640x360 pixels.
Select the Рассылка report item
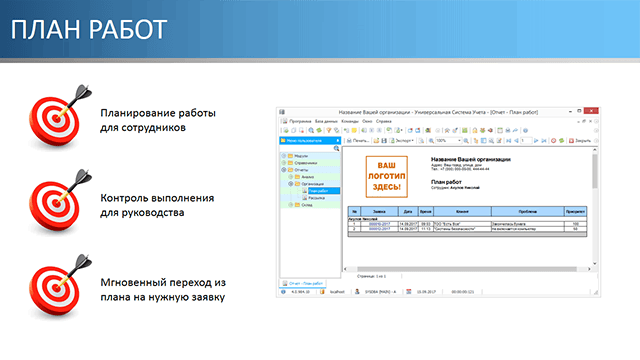click(316, 198)
